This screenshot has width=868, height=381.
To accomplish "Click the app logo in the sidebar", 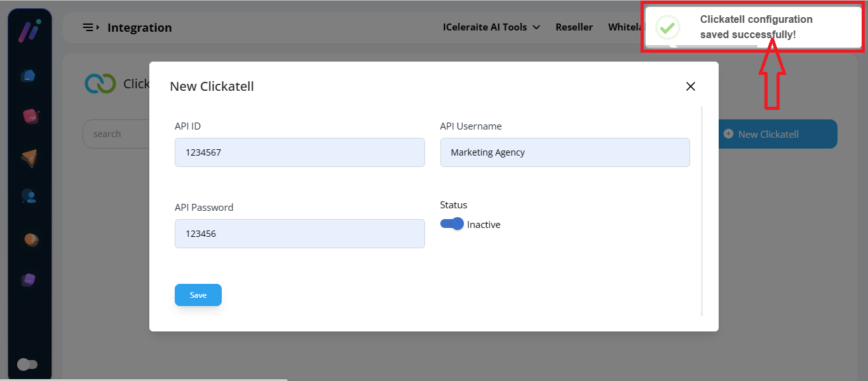I will tap(29, 31).
